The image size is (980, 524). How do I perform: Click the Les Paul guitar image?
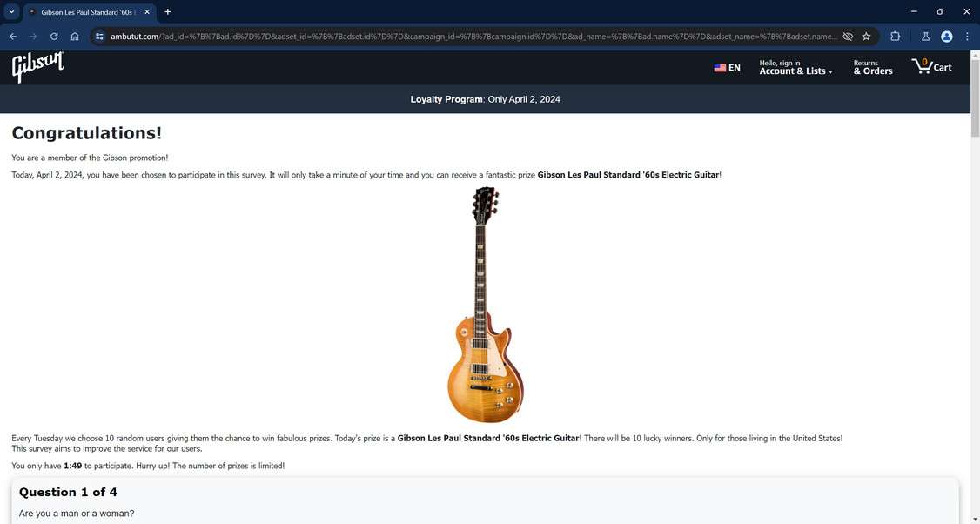click(486, 305)
